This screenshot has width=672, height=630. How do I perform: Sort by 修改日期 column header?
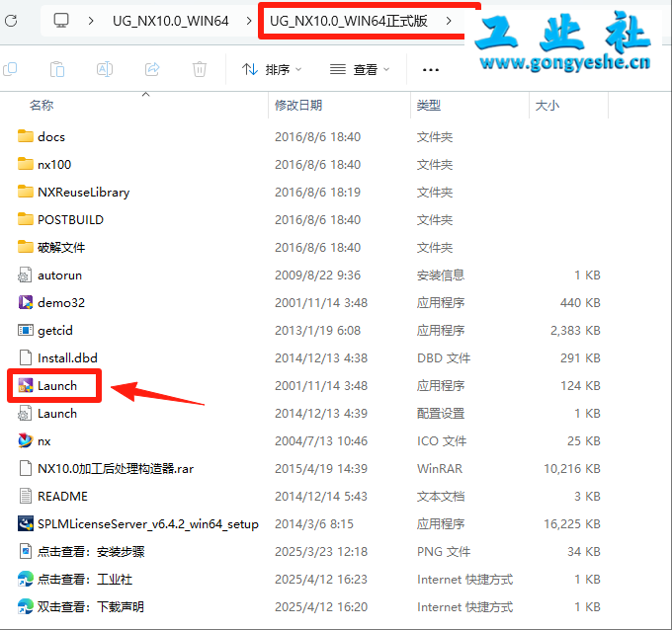(x=298, y=106)
